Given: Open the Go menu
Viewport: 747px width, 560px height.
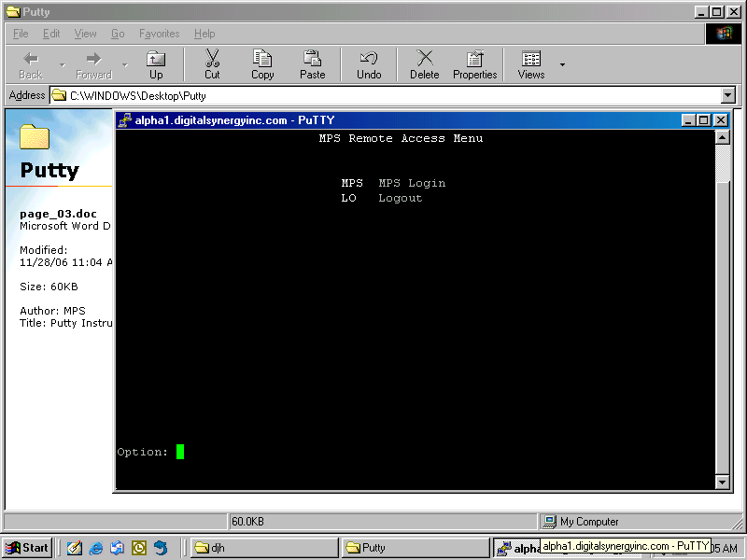Looking at the screenshot, I should [x=118, y=34].
